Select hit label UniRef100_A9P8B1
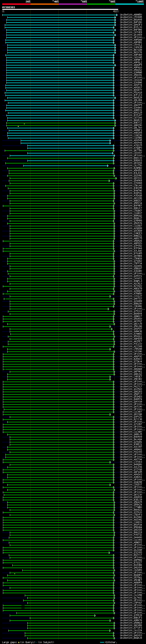This screenshot has height=644, width=146. pyautogui.click(x=131, y=42)
